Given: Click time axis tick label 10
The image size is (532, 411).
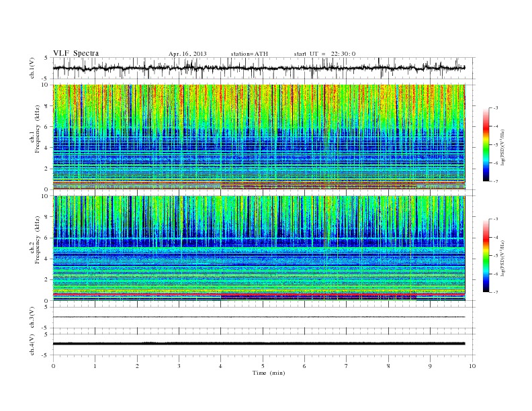Looking at the screenshot, I should click(x=472, y=366).
